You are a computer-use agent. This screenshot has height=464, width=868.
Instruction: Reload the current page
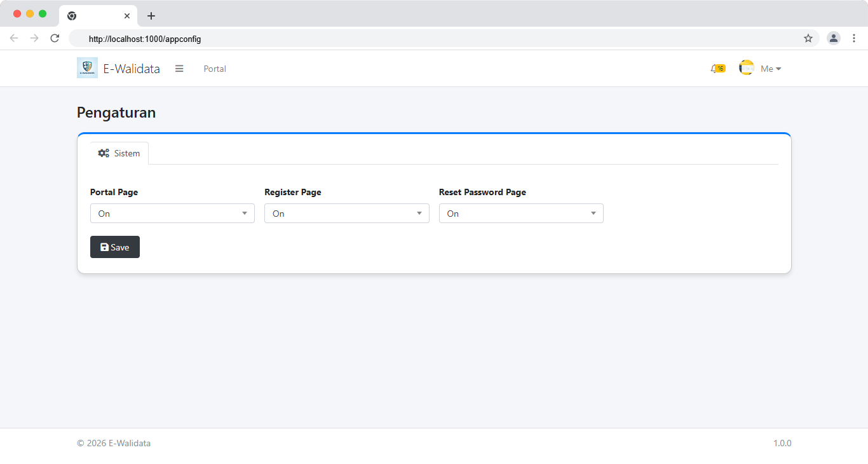pyautogui.click(x=55, y=38)
